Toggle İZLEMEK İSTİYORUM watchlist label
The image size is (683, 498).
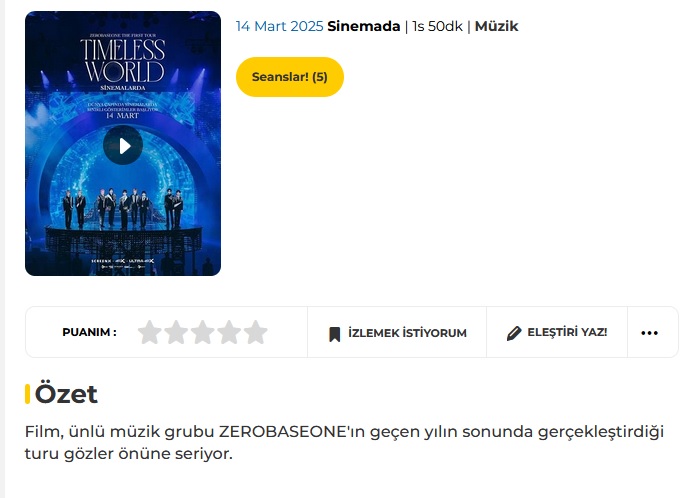click(407, 333)
